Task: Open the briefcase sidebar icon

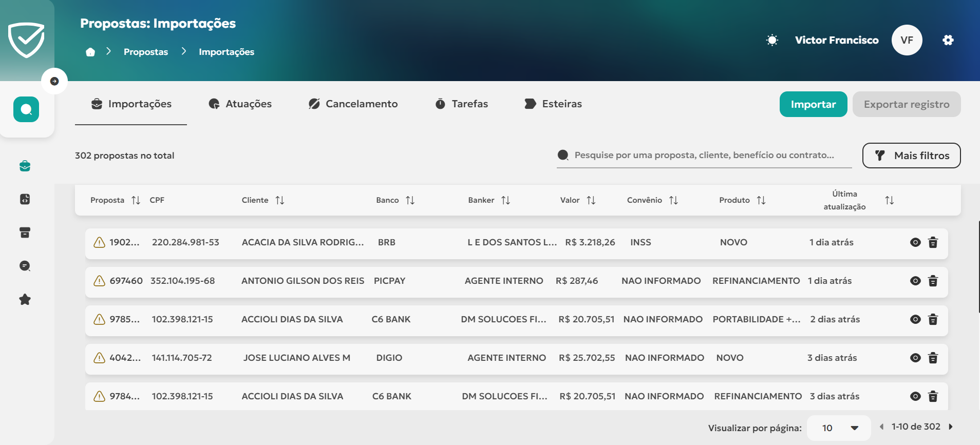Action: pos(25,166)
